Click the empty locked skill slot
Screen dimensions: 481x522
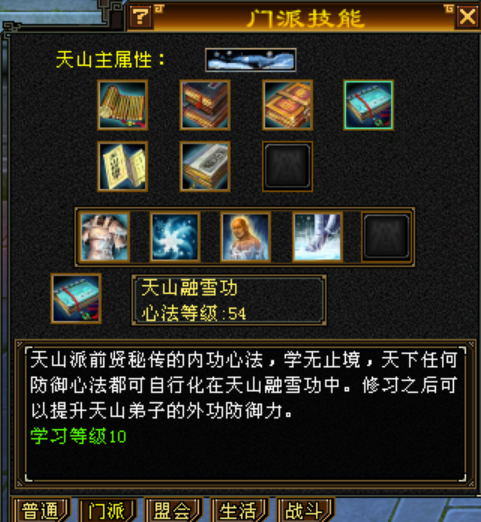(387, 237)
